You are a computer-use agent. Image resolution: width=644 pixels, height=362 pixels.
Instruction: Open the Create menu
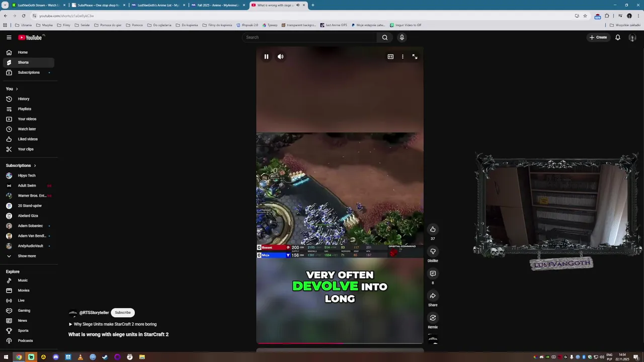[598, 37]
